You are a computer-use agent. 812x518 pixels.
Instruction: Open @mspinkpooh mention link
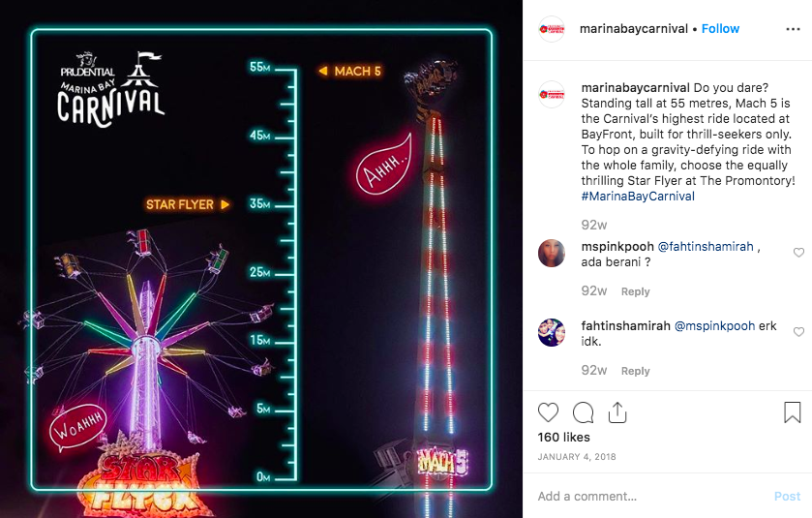tap(714, 326)
